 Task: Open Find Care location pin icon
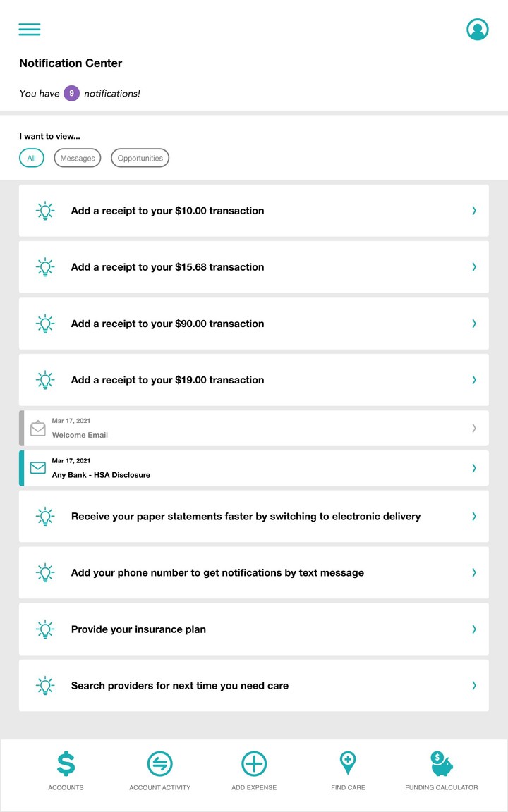click(348, 763)
